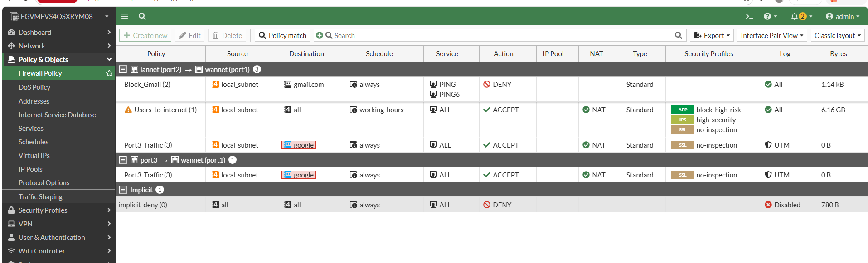Open the IP Pools page

(30, 169)
